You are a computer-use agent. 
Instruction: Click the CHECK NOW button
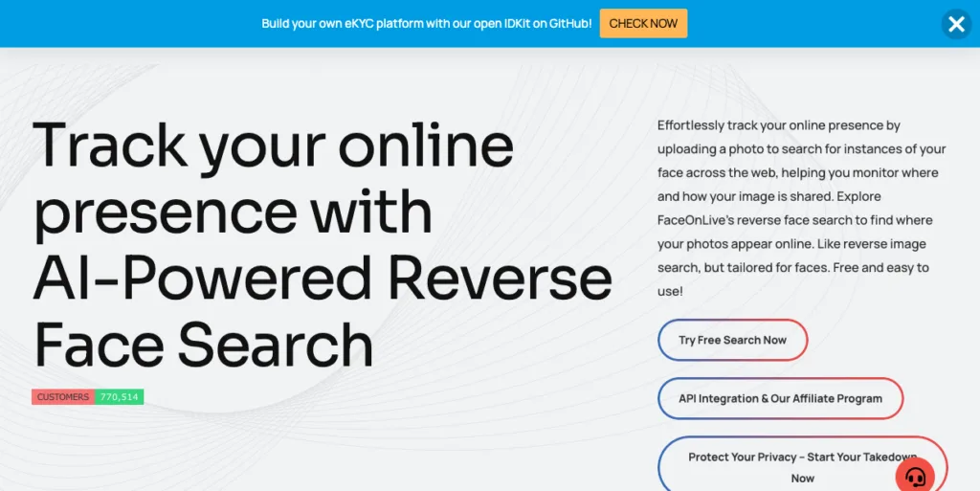pyautogui.click(x=643, y=24)
